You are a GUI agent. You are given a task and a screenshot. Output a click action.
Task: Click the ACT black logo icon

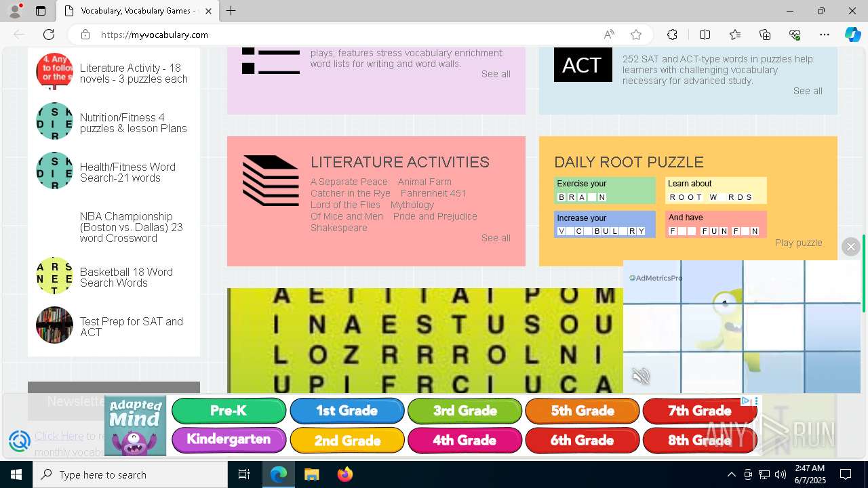tap(583, 65)
